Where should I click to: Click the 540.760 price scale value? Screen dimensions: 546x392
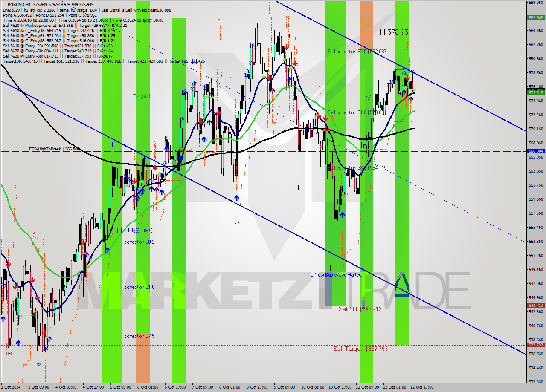point(536,326)
